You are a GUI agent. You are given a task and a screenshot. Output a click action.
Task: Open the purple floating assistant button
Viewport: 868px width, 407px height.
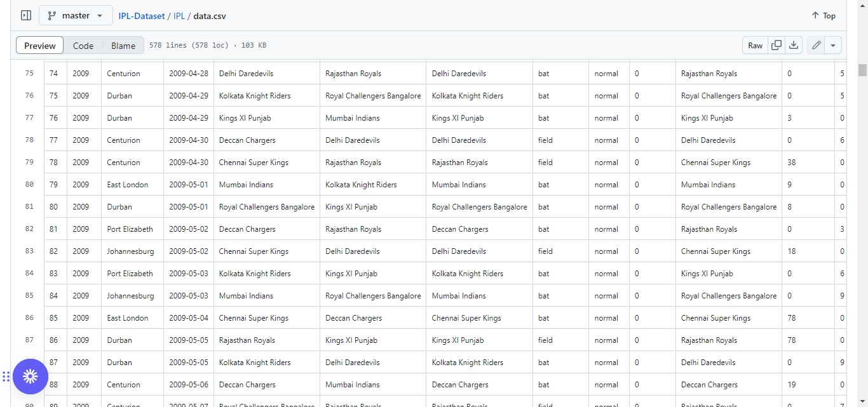tap(30, 377)
